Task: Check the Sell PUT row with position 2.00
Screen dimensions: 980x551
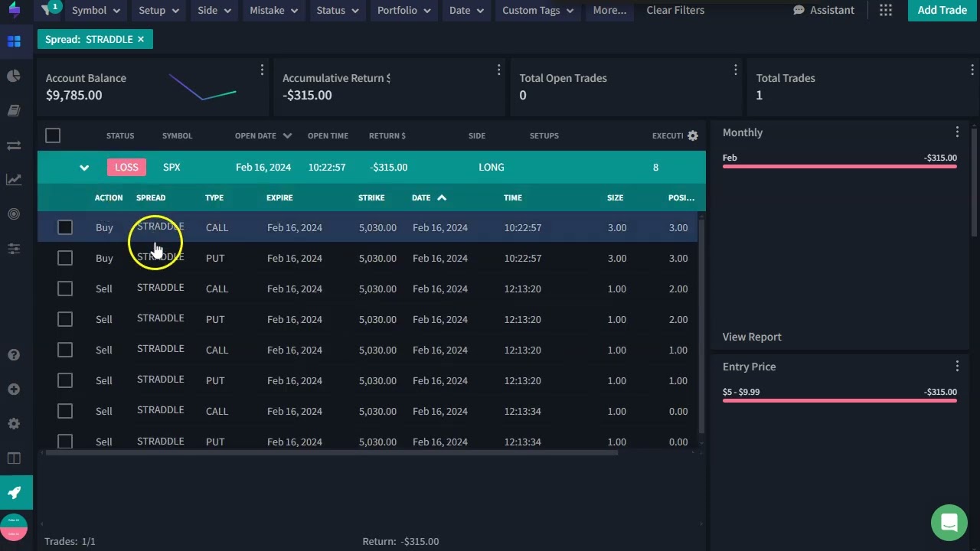Action: coord(65,319)
